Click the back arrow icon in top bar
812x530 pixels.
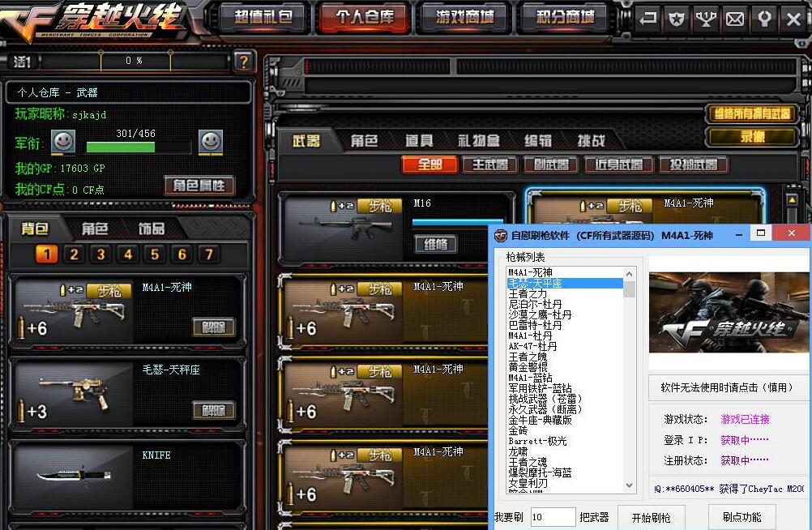pos(647,19)
